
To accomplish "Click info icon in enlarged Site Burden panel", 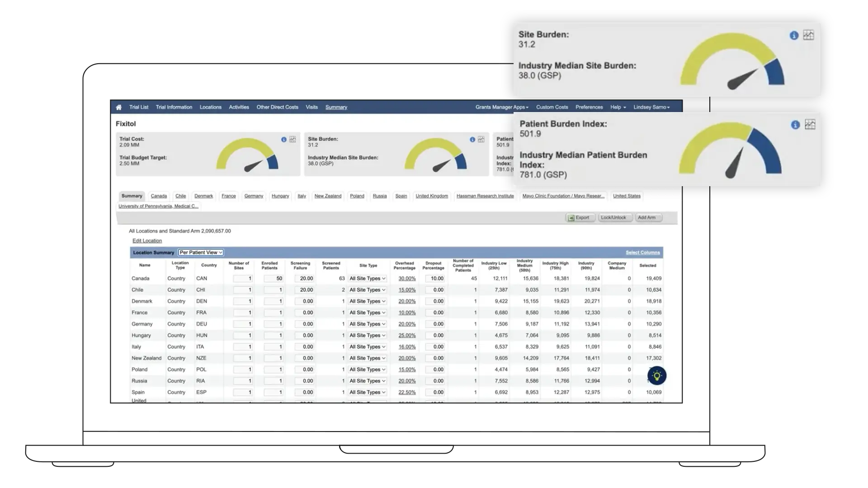I will coord(794,36).
